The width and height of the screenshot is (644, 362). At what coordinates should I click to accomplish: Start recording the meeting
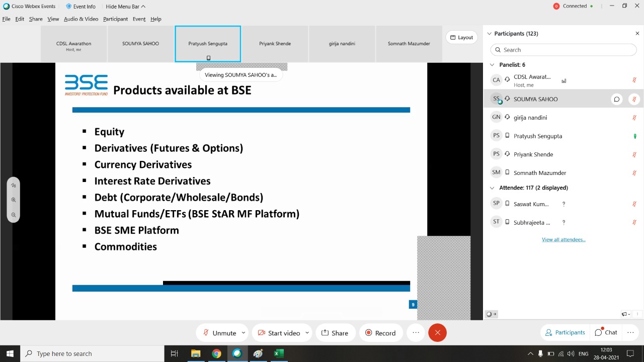[x=380, y=333]
